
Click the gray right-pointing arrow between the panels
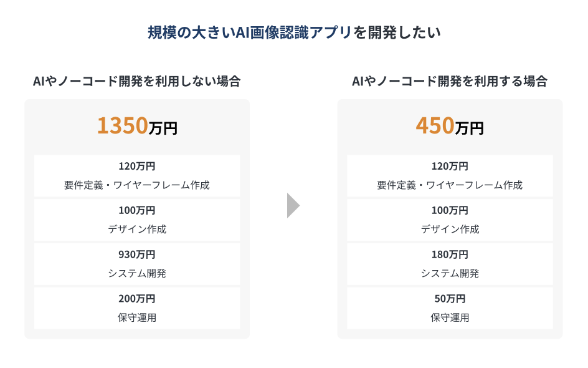[293, 205]
